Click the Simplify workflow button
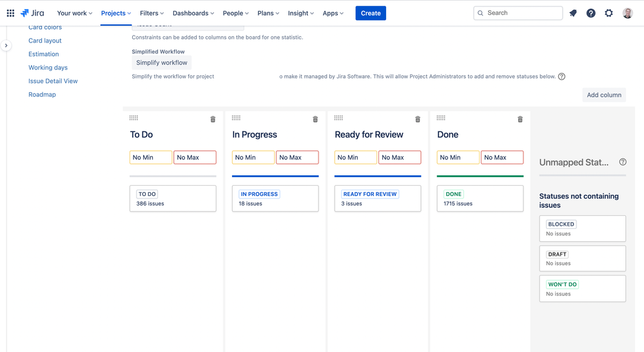Image resolution: width=644 pixels, height=352 pixels. pyautogui.click(x=162, y=63)
